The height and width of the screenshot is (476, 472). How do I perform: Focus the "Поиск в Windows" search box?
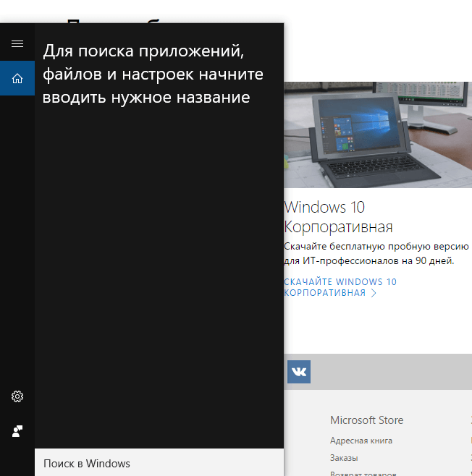coord(159,462)
